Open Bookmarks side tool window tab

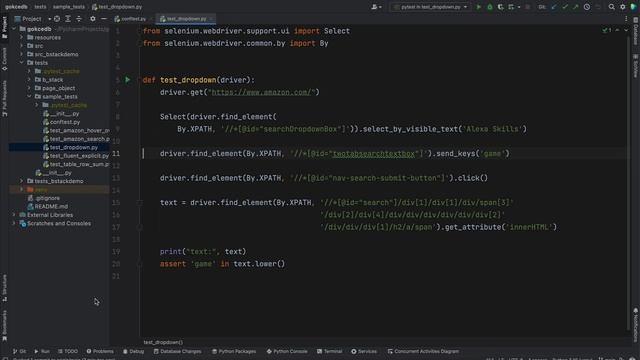[4, 325]
